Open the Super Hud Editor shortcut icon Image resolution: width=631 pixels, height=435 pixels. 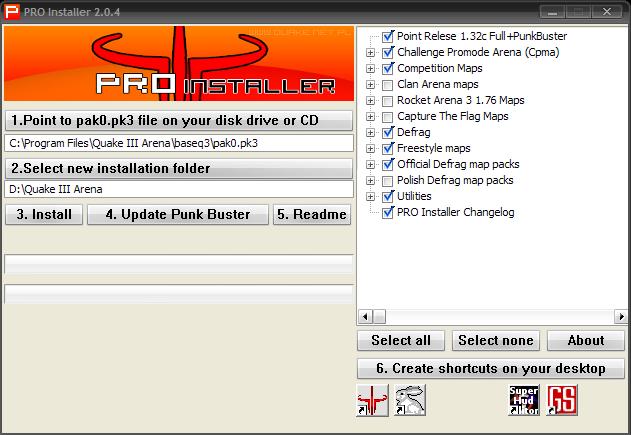coord(524,400)
